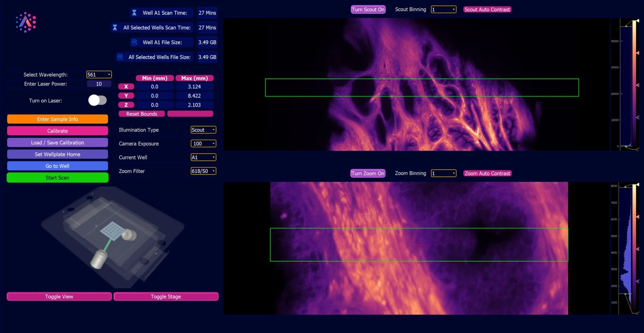Click the zoom colorbar marker near 6000
644x333 pixels.
coord(637,217)
